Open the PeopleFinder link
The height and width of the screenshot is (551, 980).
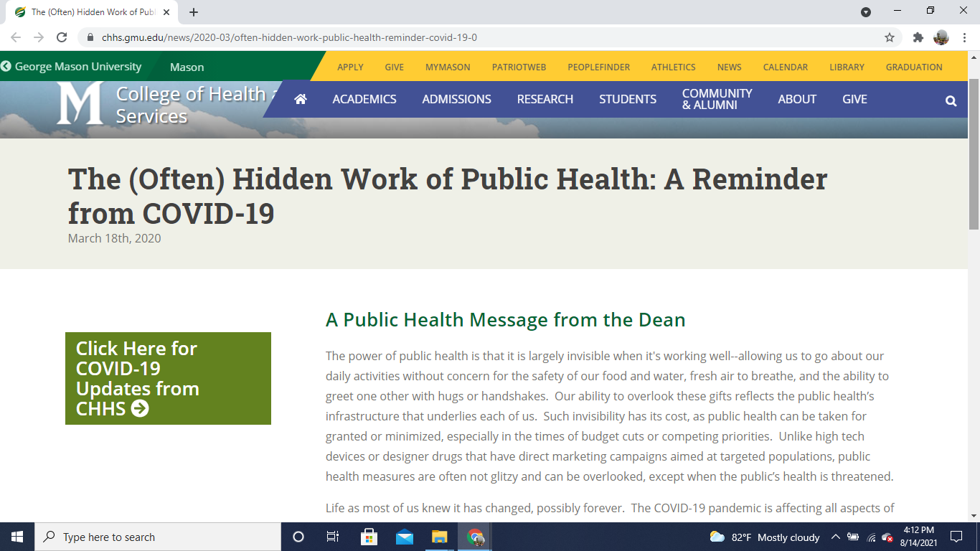point(598,67)
